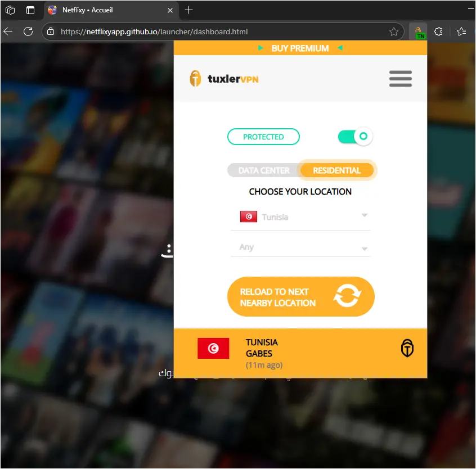Click the site info lock icon
The image size is (476, 469).
coord(51,31)
